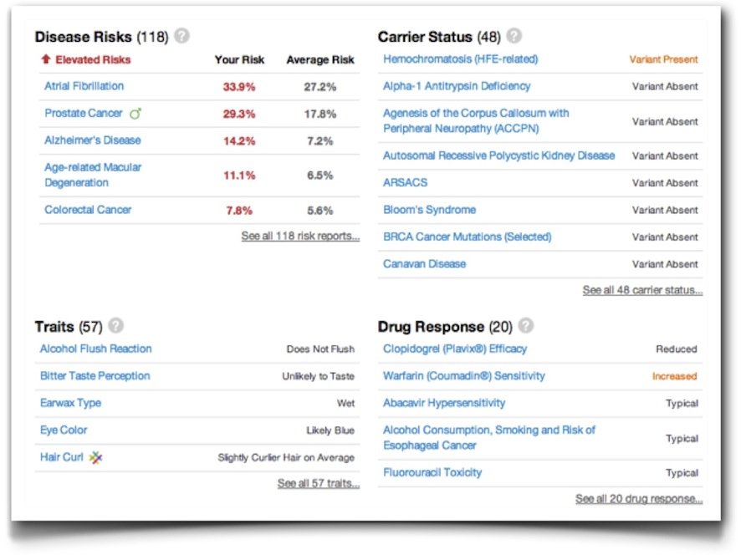741x560 pixels.
Task: View Bitter Taste Perception trait
Action: pyautogui.click(x=95, y=376)
